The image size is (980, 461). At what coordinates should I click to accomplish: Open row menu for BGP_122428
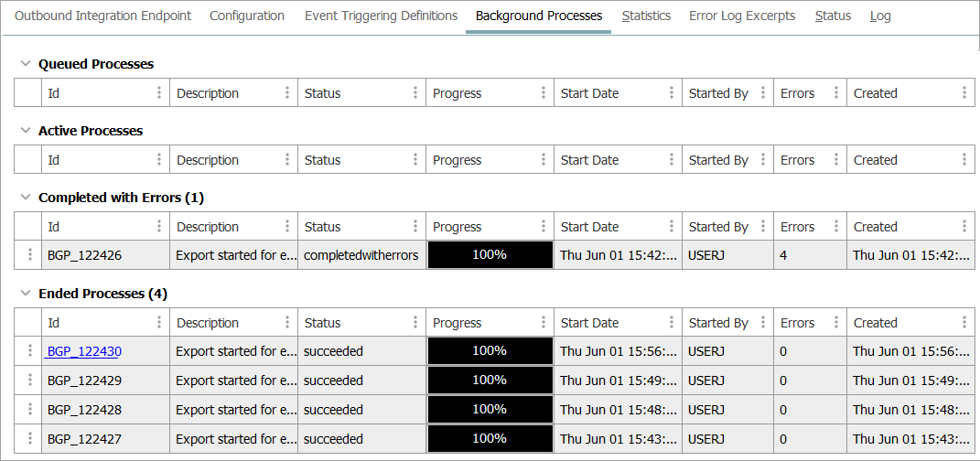point(28,410)
